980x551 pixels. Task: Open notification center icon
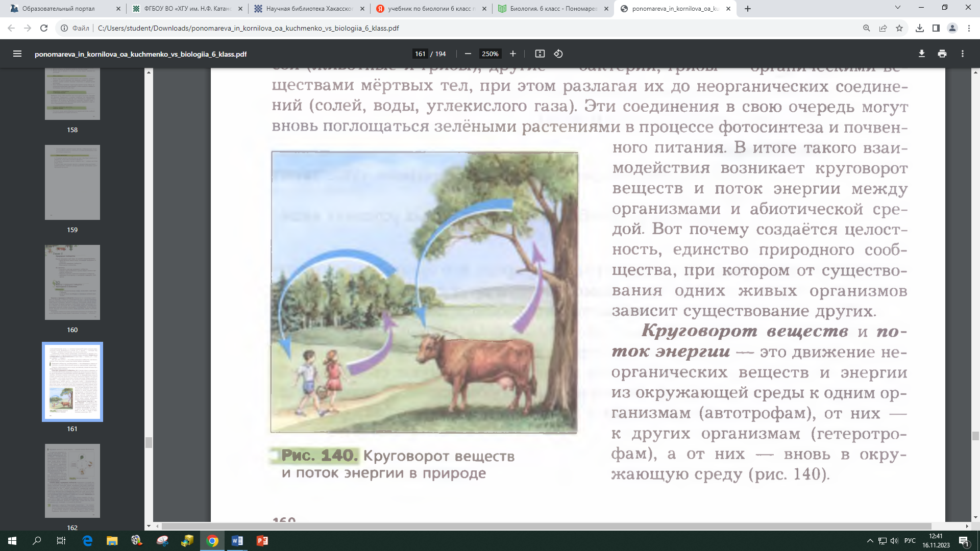point(964,541)
